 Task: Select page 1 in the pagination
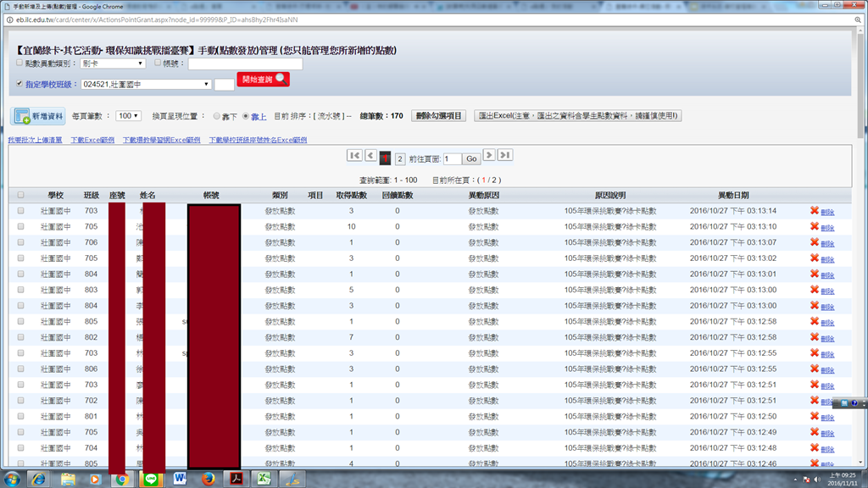click(x=386, y=158)
